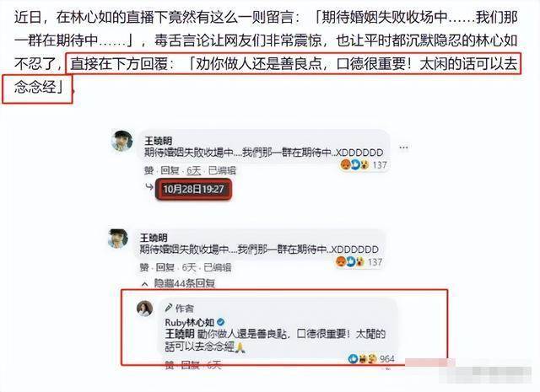Click the verified badge next to Ruby林心如
Viewport: 540px width, 392px height.
click(221, 322)
